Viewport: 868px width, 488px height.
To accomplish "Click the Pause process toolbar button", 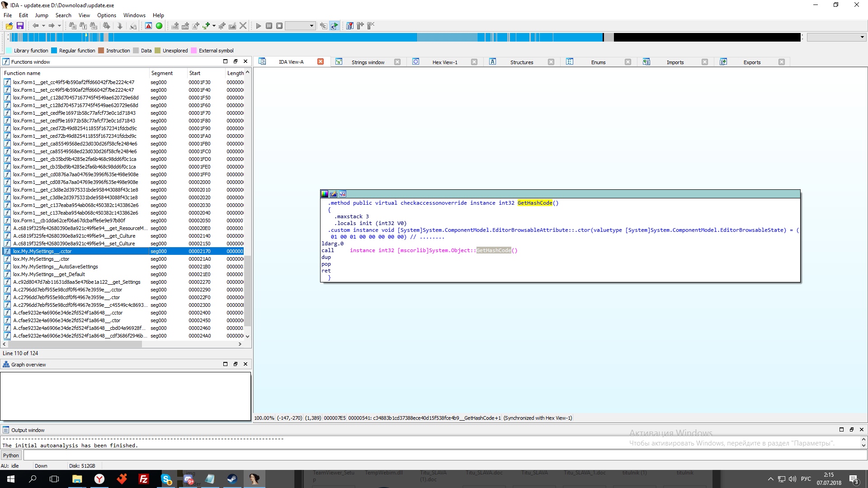I will (269, 26).
